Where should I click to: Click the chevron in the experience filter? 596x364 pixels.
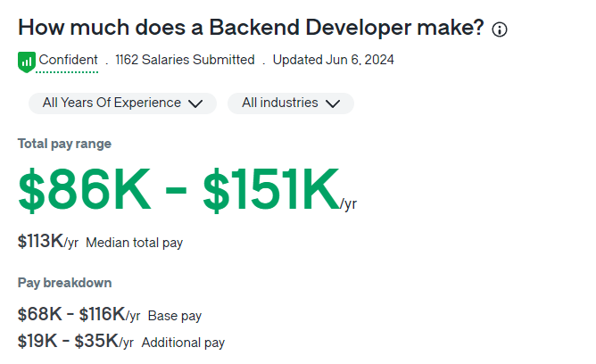(196, 103)
